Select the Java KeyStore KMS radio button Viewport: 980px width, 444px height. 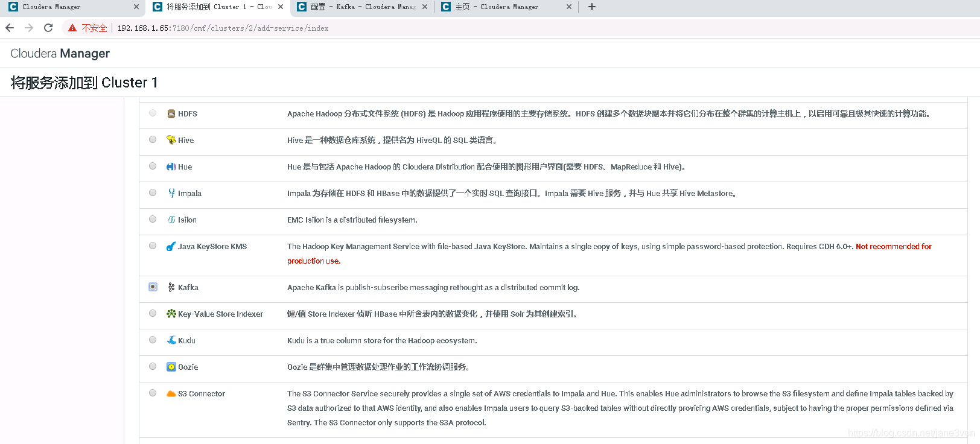pos(153,246)
